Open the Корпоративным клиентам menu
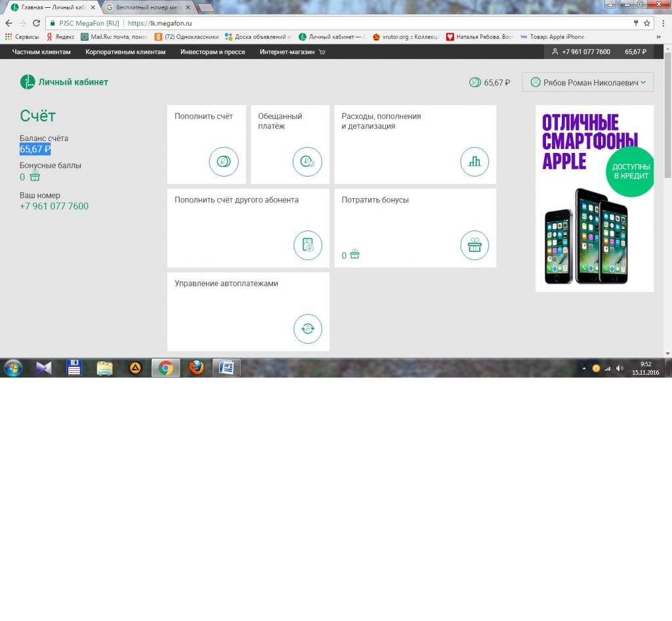The height and width of the screenshot is (621, 672). 125,52
